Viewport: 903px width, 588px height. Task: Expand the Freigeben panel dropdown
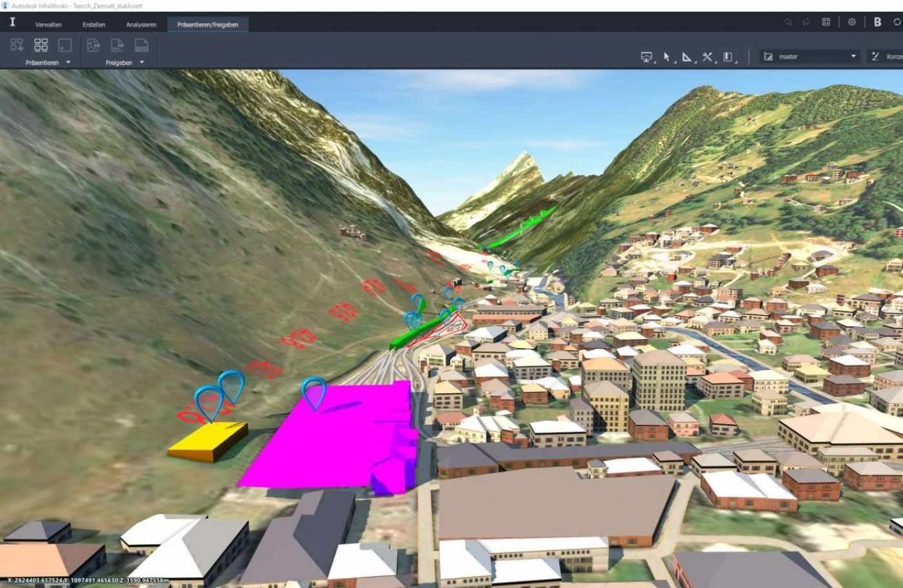(142, 63)
